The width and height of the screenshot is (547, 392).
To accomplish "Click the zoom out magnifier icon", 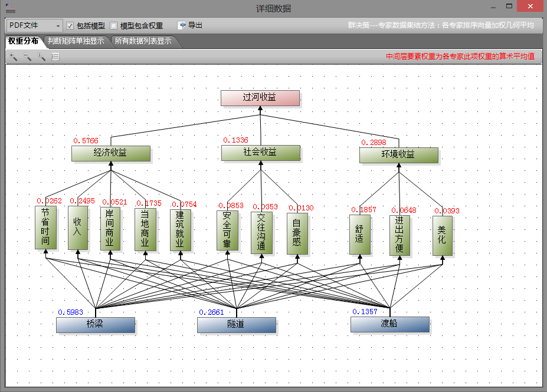I will [x=27, y=57].
